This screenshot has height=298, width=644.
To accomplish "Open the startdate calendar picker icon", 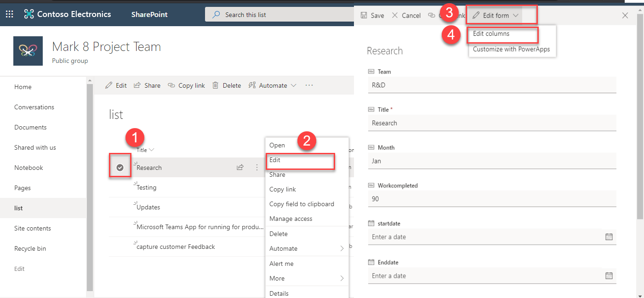I will click(x=609, y=237).
